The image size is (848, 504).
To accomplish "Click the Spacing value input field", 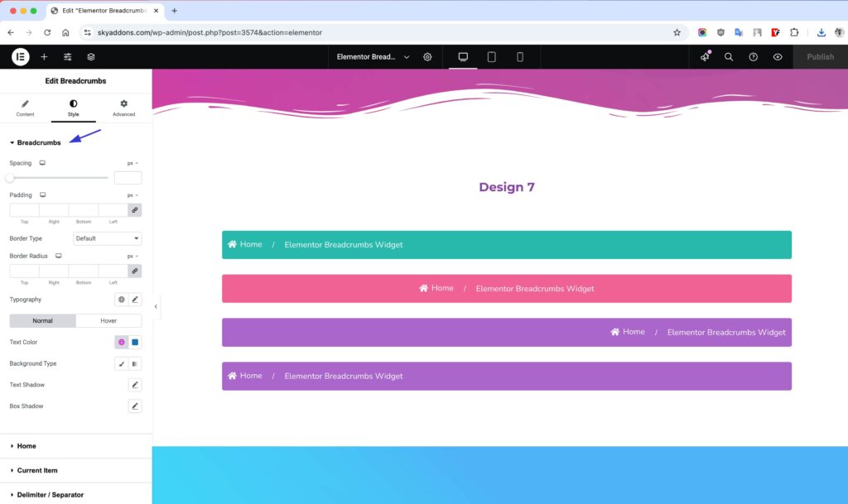I will [x=128, y=178].
